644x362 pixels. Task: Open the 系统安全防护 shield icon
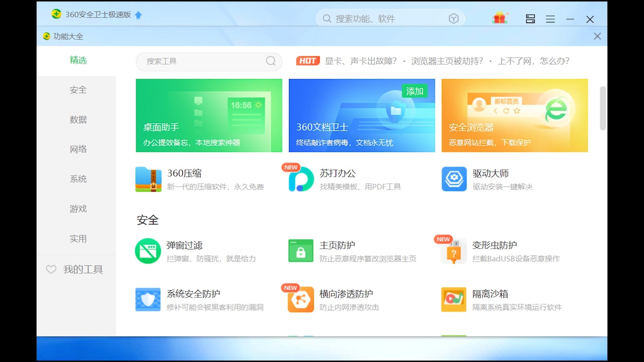[148, 300]
